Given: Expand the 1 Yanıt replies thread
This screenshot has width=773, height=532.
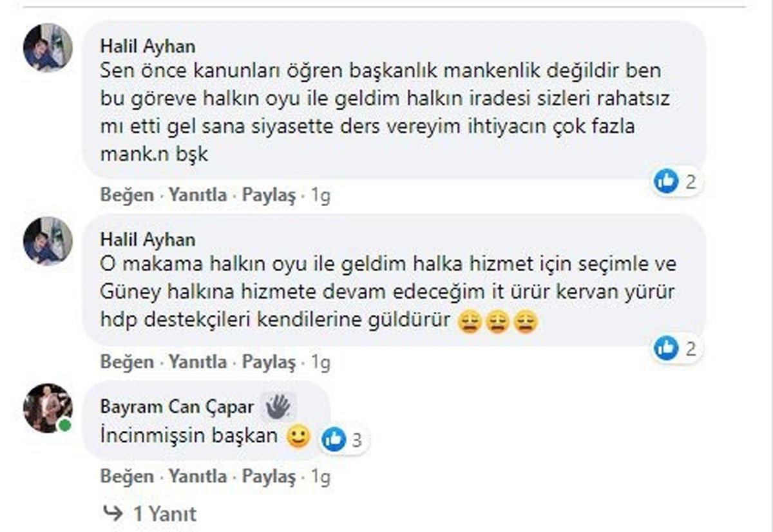Looking at the screenshot, I should [x=164, y=514].
